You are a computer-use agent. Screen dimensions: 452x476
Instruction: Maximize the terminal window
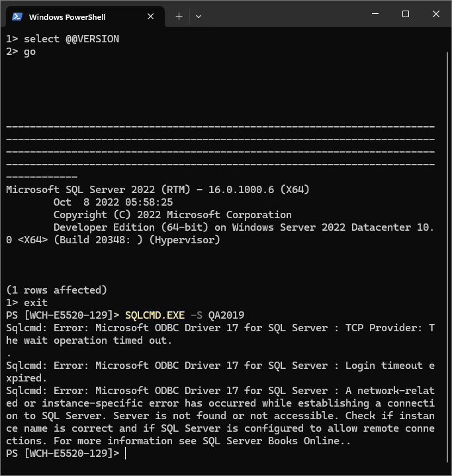tap(406, 15)
